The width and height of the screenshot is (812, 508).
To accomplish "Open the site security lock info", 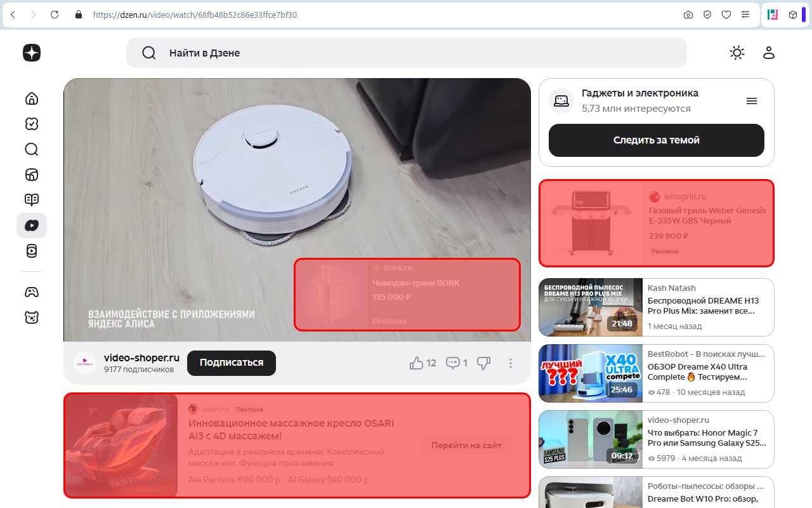I will (x=79, y=15).
